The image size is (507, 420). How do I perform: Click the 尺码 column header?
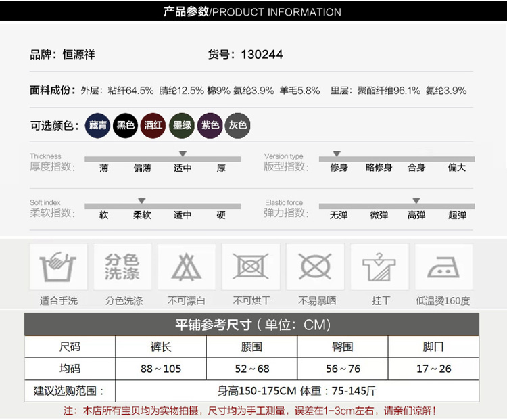[70, 347]
